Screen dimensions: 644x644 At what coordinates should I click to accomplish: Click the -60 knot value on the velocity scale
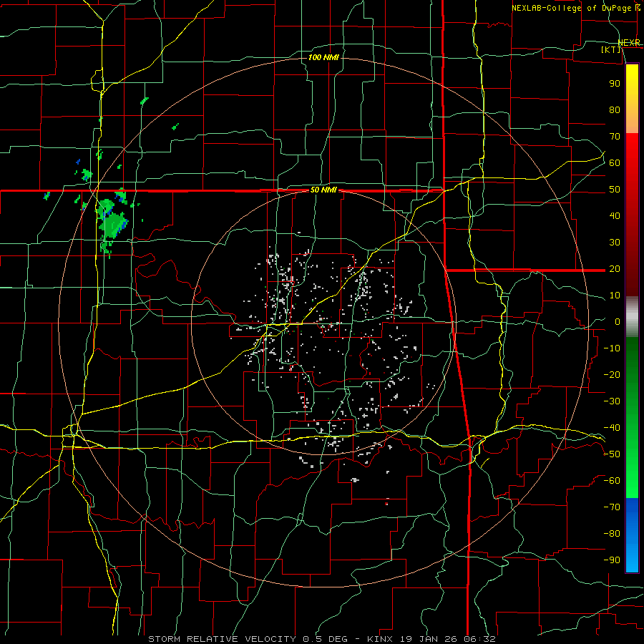pos(612,481)
